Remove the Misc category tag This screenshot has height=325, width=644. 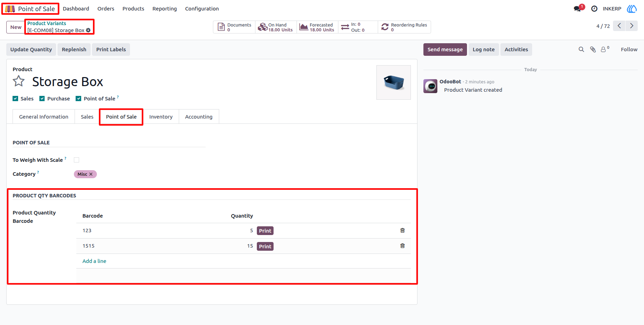coord(91,174)
